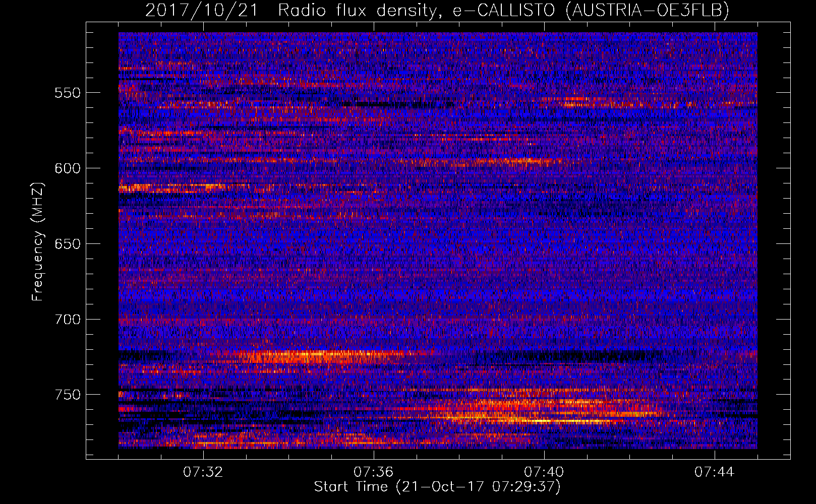Click the 07:40 time tick label

click(544, 472)
